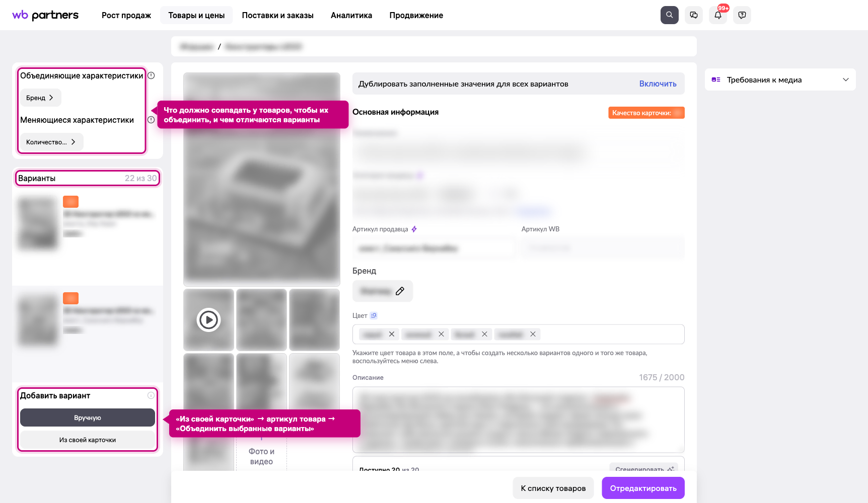Click info icon next to Объединяющие характеристики
Viewport: 868px width, 503px height.
pos(151,75)
